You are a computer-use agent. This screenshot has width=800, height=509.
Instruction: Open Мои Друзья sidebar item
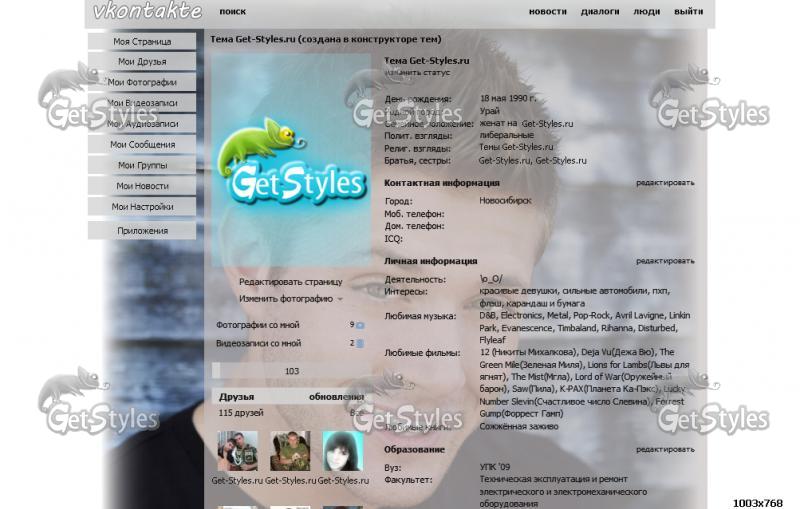click(x=142, y=62)
